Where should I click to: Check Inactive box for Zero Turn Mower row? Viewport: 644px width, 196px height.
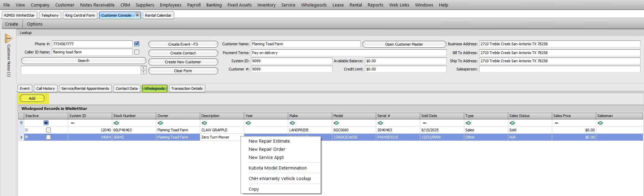pos(48,137)
